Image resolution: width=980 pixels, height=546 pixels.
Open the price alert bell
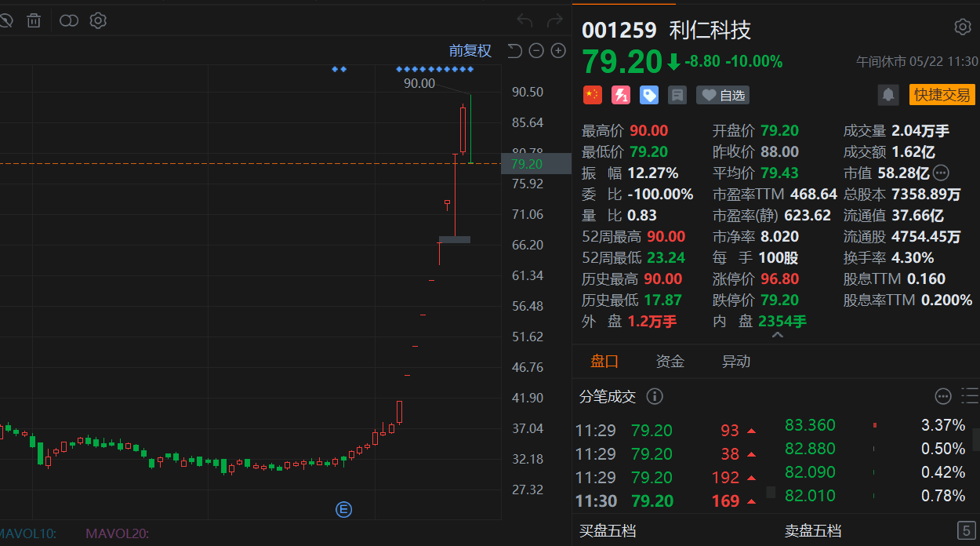(x=888, y=95)
